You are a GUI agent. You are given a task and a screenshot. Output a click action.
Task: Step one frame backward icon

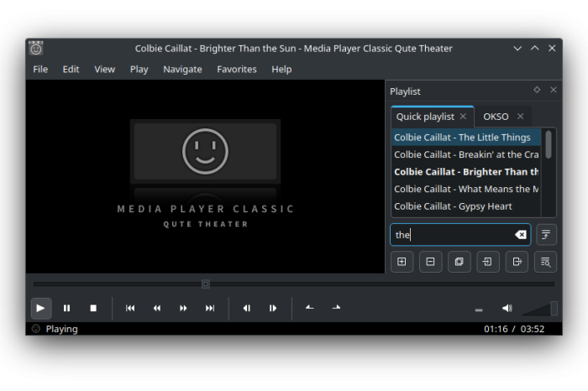pos(247,308)
